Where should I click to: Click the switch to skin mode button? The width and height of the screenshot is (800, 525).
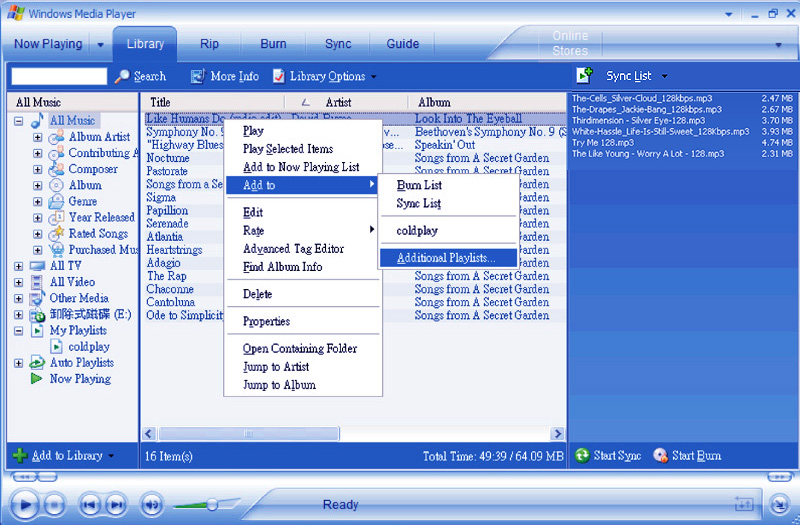(779, 505)
